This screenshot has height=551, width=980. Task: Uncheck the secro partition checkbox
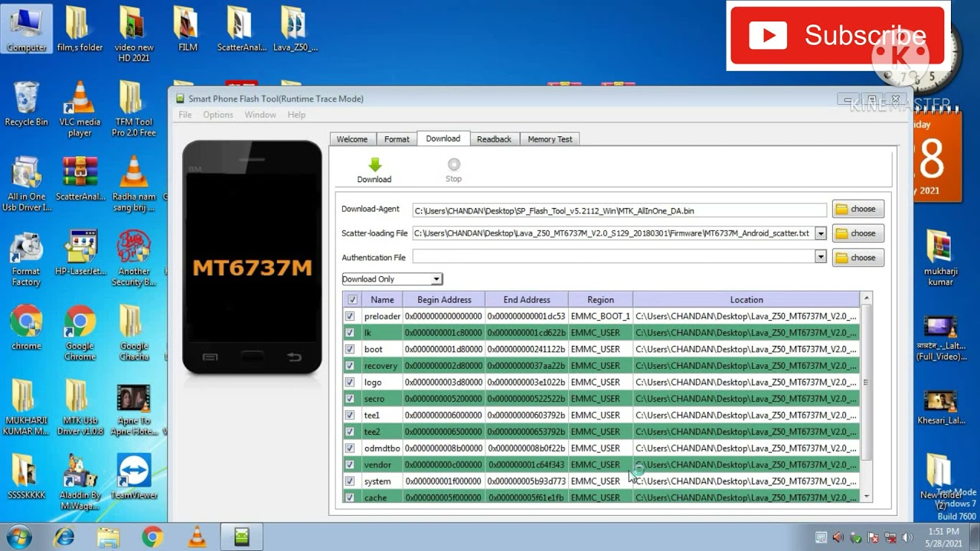pos(350,399)
